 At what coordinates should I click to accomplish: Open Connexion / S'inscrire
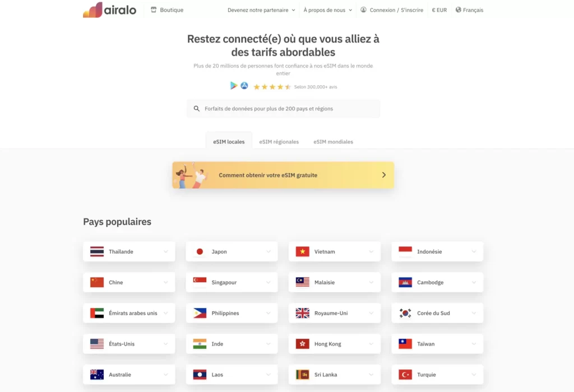point(392,10)
